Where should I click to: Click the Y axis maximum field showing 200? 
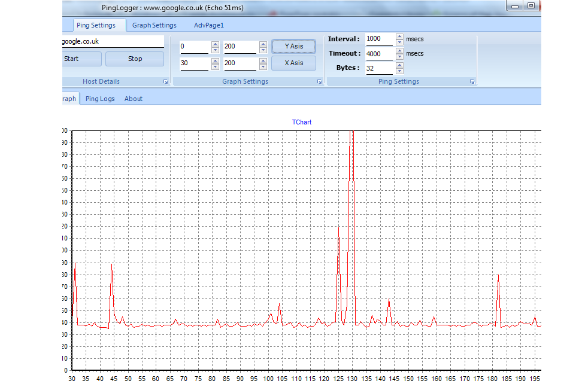click(240, 47)
